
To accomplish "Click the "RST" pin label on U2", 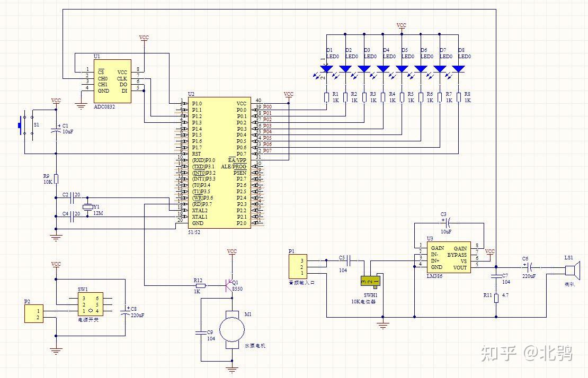I will [x=196, y=154].
